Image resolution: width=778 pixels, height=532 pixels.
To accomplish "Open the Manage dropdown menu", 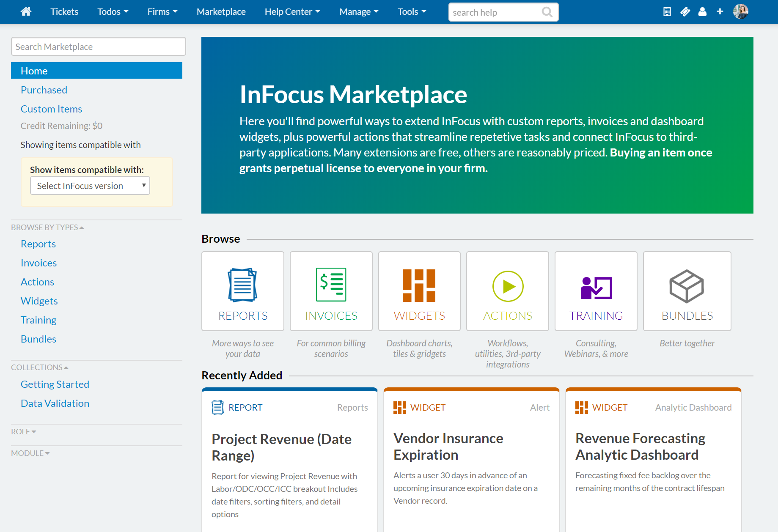I will (359, 12).
